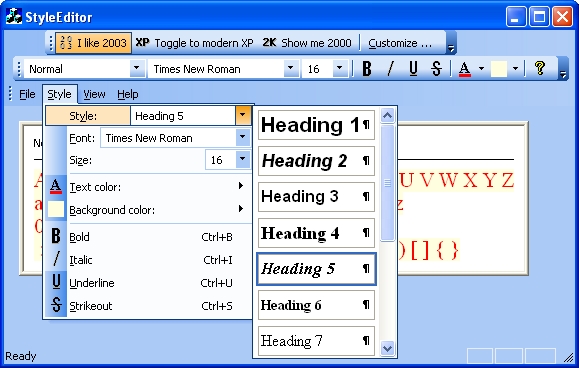Viewport: 579px width, 368px height.
Task: Select the Strikeout menu entry
Action: click(x=147, y=306)
